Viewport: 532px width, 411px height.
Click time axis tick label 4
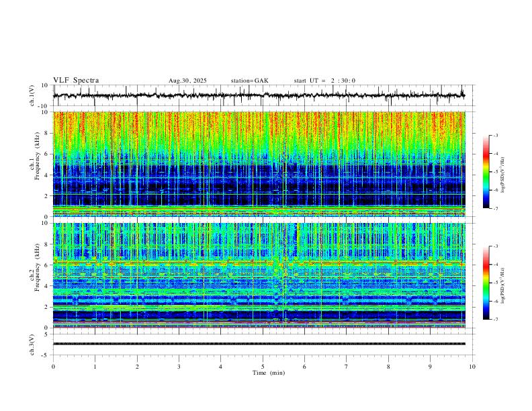[x=220, y=367]
